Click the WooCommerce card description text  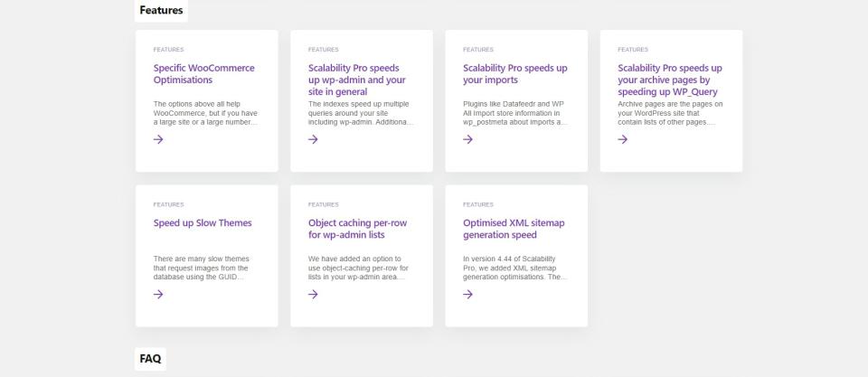tap(205, 113)
